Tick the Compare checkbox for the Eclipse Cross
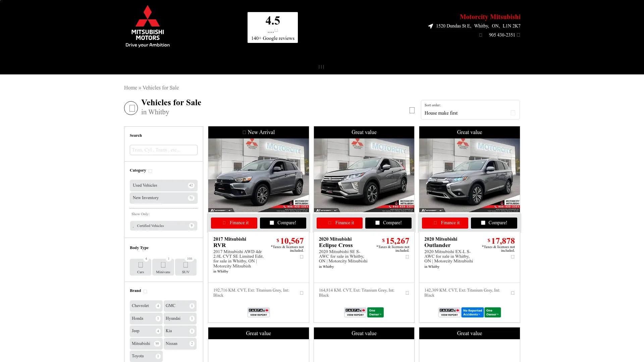Screen dimensions: 644x362 [x=377, y=223]
